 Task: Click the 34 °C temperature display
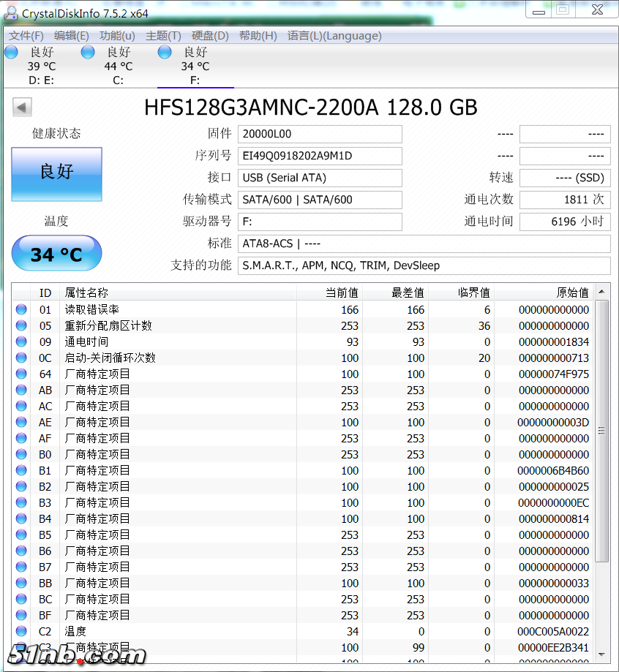56,253
